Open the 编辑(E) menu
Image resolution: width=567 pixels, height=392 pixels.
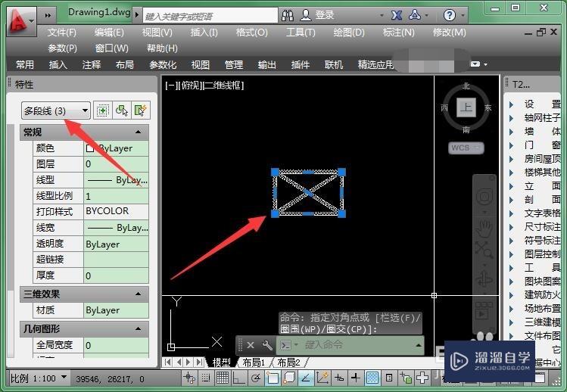pyautogui.click(x=109, y=33)
